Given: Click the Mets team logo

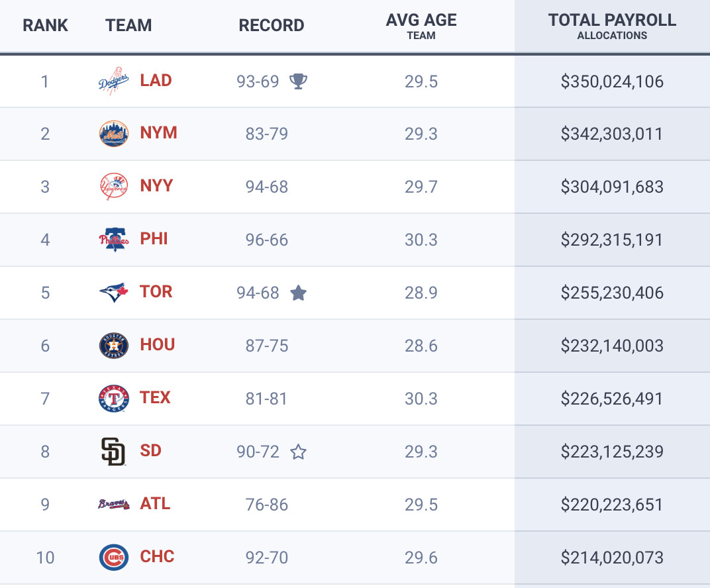Looking at the screenshot, I should coord(113,134).
